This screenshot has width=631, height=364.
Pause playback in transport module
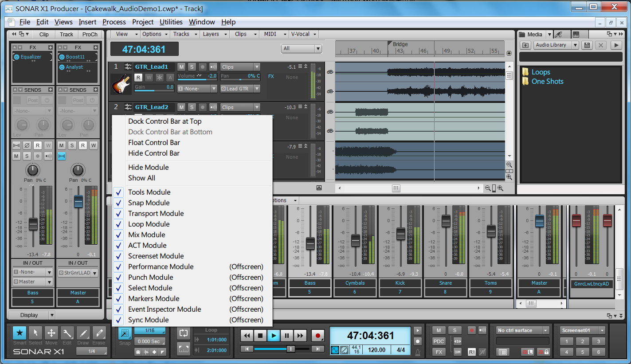coord(287,336)
